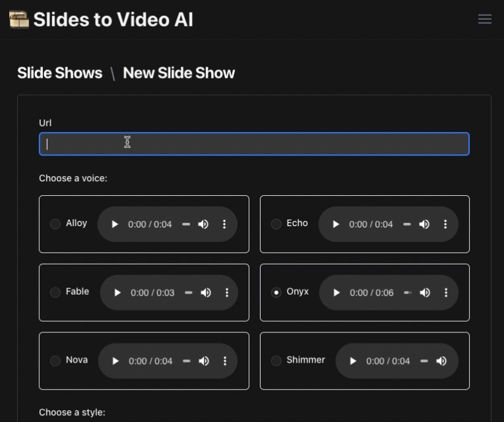Select the Fable voice radio button

[55, 292]
